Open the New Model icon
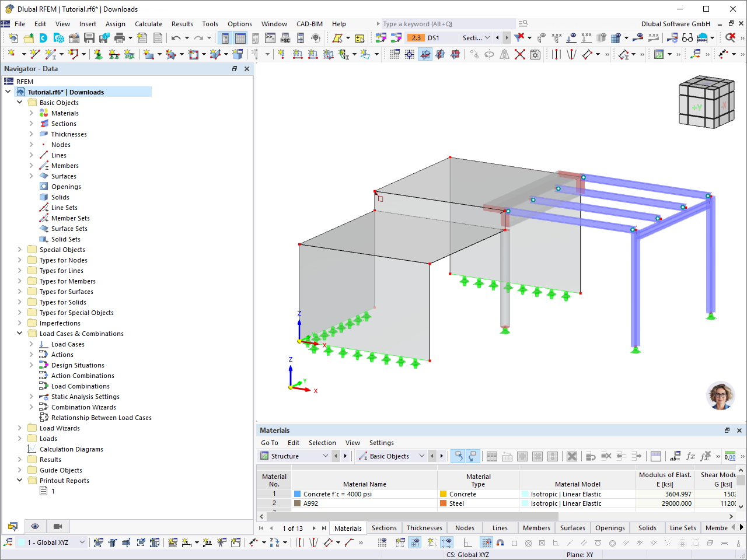The image size is (747, 560). [13, 37]
